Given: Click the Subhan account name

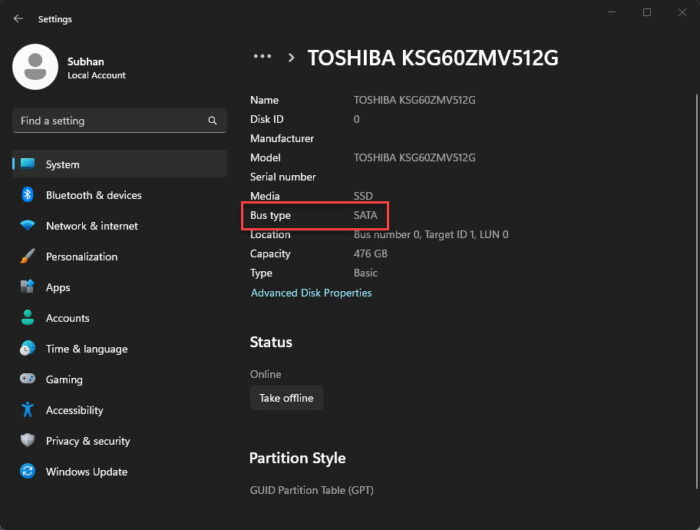Looking at the screenshot, I should (x=86, y=62).
